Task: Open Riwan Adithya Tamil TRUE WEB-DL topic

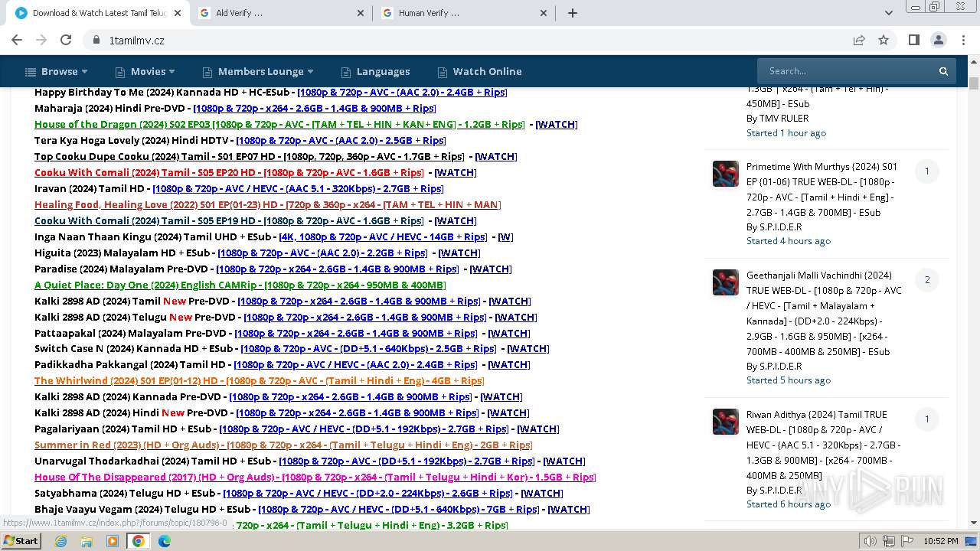Action: (x=823, y=445)
